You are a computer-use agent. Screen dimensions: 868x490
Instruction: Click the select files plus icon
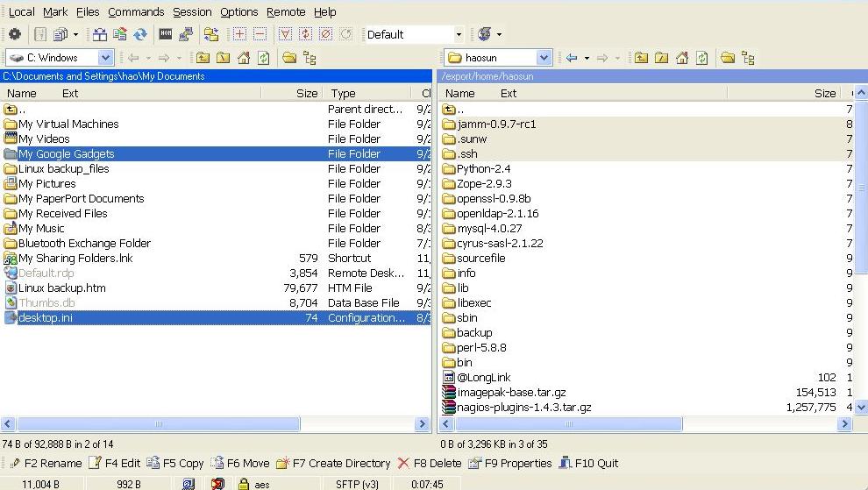(x=239, y=34)
